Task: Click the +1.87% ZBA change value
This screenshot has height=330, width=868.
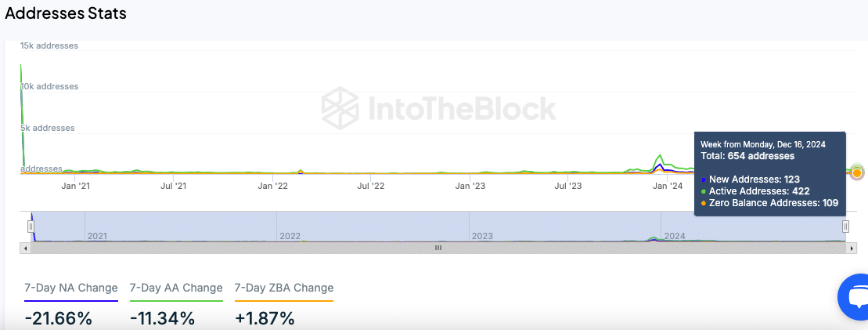Action: pyautogui.click(x=265, y=318)
